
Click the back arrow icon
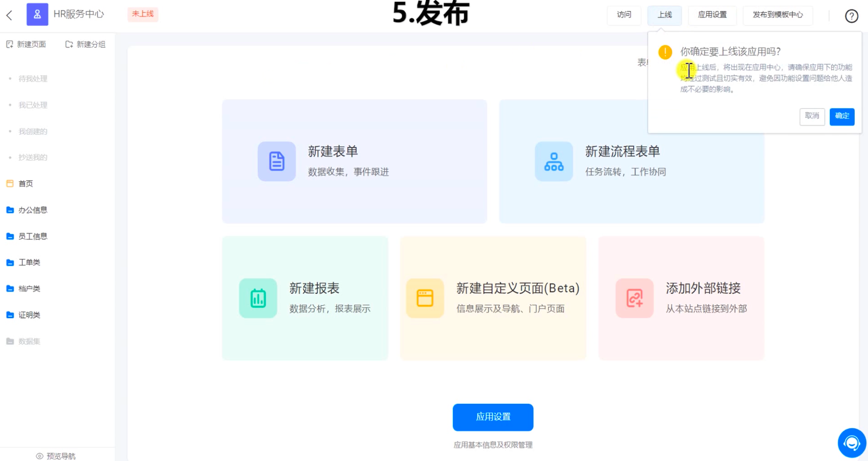tap(9, 15)
